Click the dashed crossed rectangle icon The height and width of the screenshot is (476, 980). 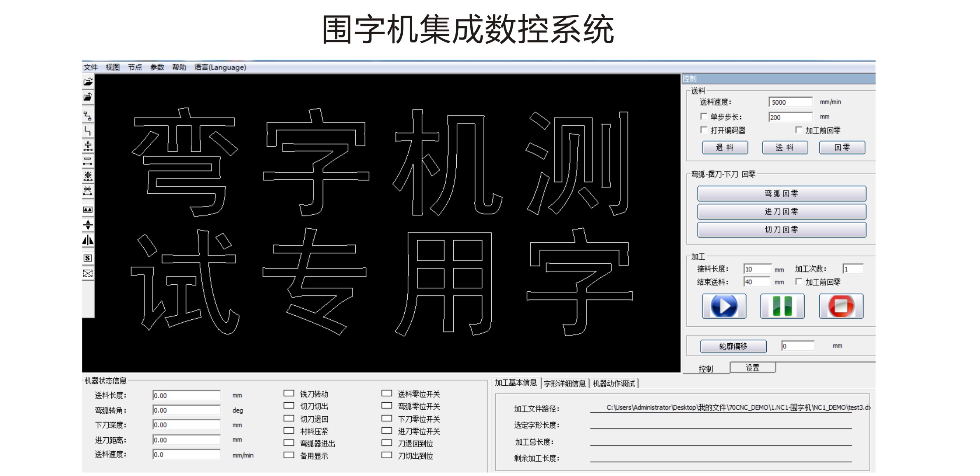88,273
